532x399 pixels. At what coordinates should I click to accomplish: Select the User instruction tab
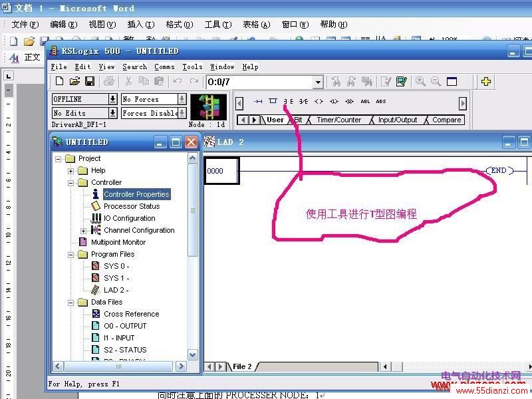tap(275, 120)
